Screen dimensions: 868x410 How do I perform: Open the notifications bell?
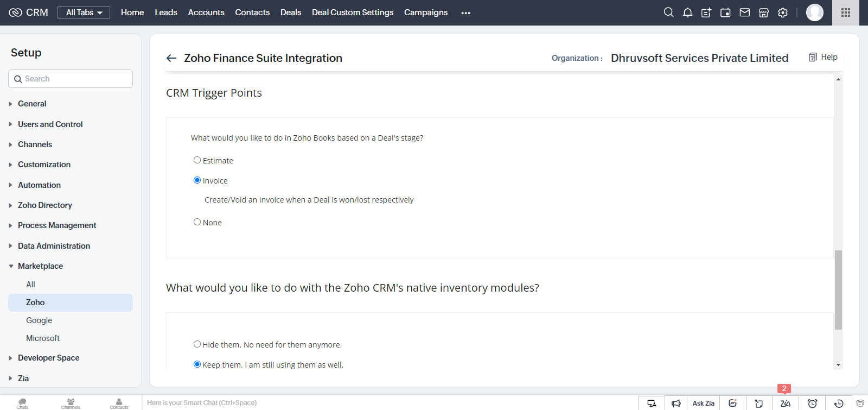click(687, 12)
